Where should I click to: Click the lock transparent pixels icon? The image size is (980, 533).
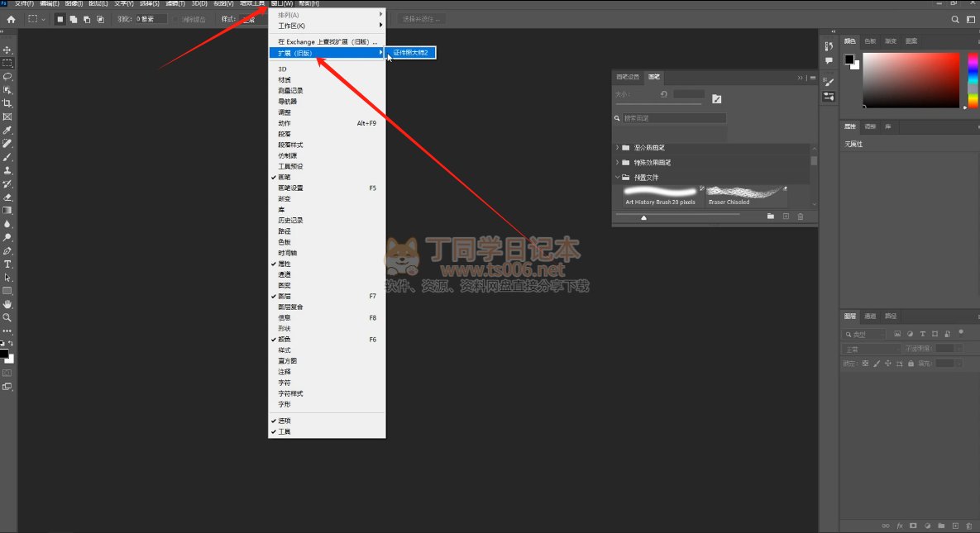coord(865,363)
